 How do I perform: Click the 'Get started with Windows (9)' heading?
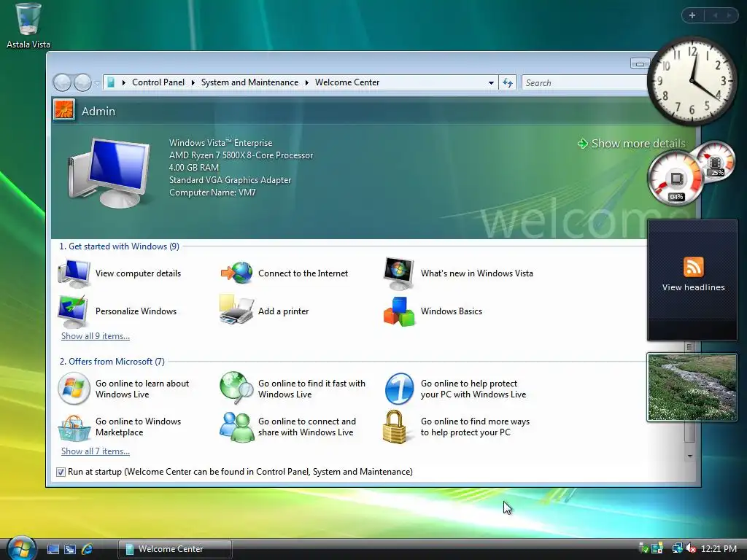(119, 246)
